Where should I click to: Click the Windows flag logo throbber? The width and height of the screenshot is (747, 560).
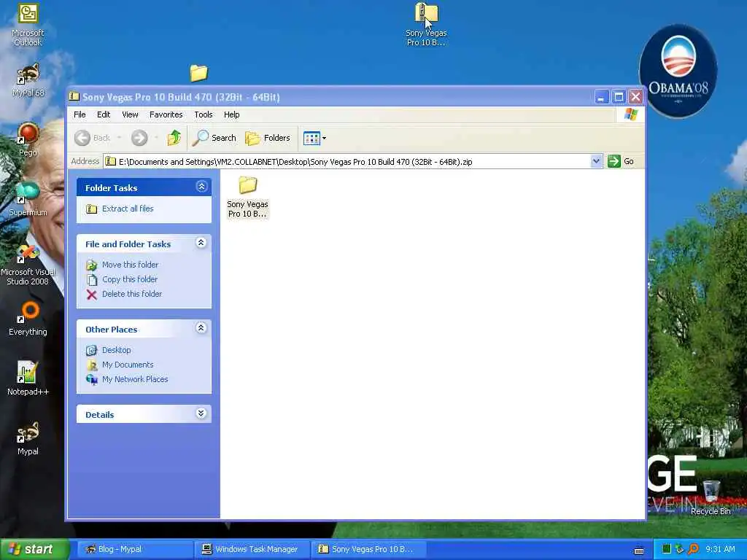[631, 114]
